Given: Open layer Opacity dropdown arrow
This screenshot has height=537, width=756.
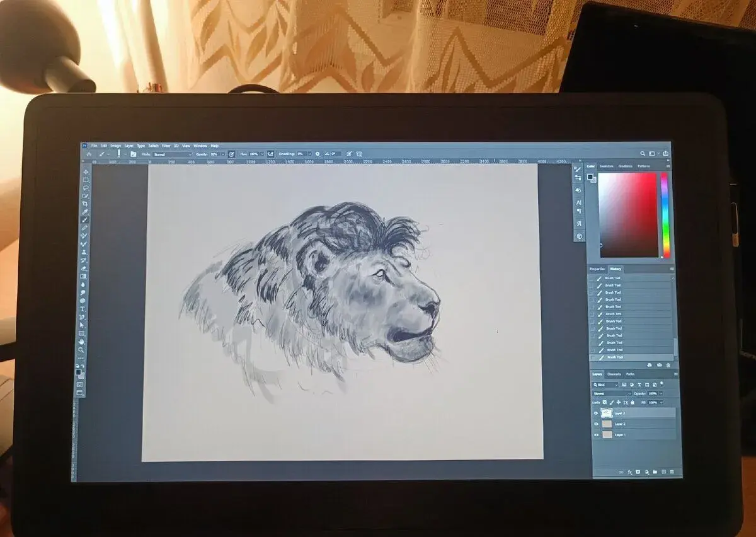Looking at the screenshot, I should tap(661, 393).
